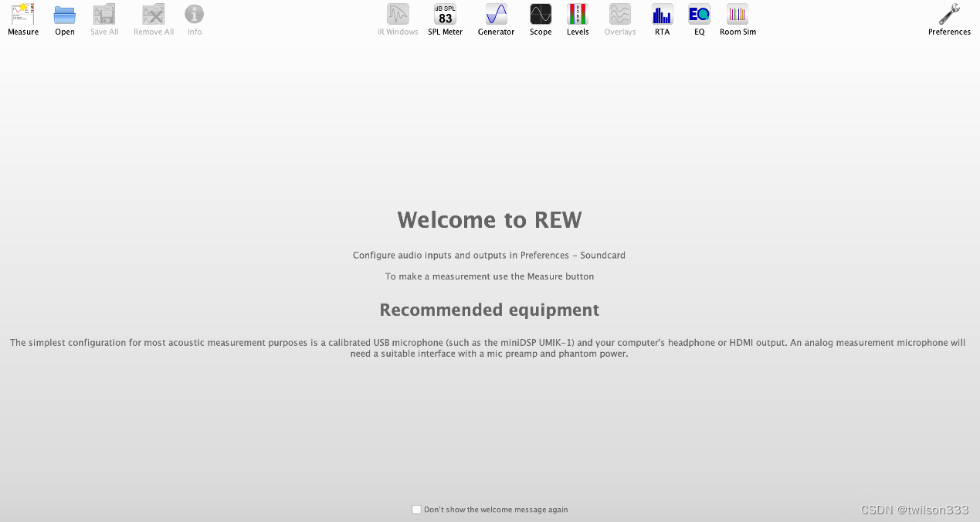Viewport: 980px width, 522px height.
Task: Open the Info panel icon
Action: pyautogui.click(x=195, y=14)
